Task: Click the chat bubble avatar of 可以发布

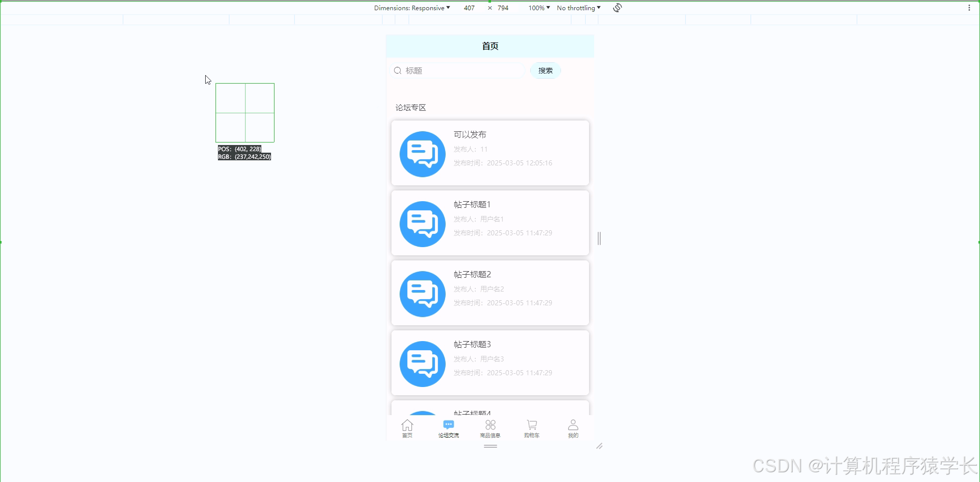Action: coord(422,154)
